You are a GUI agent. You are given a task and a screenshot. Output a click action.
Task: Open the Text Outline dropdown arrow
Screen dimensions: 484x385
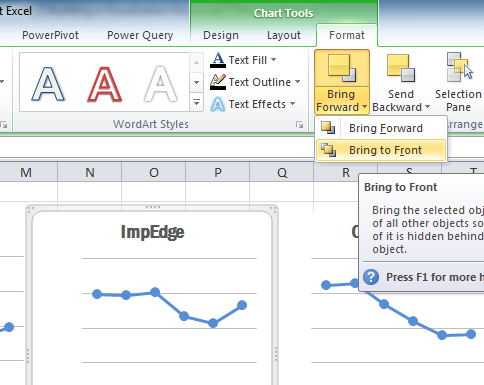(297, 82)
